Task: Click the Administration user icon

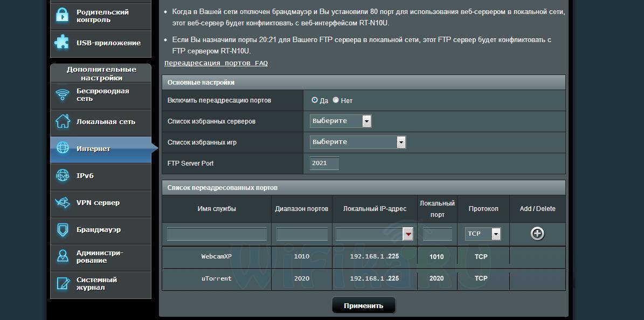Action: [x=63, y=257]
